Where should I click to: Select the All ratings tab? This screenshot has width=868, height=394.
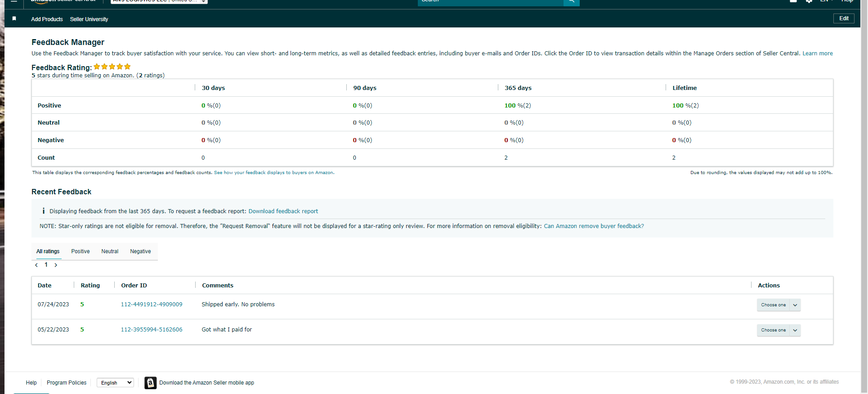click(x=48, y=251)
